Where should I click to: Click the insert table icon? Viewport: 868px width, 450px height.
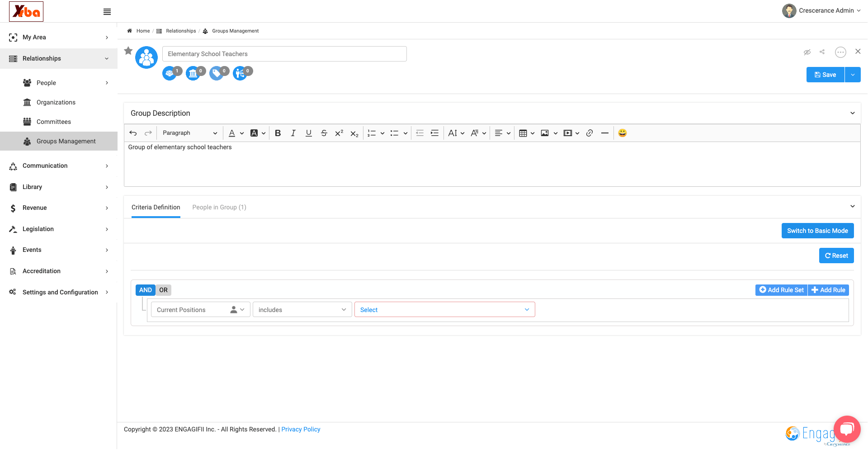click(x=523, y=133)
